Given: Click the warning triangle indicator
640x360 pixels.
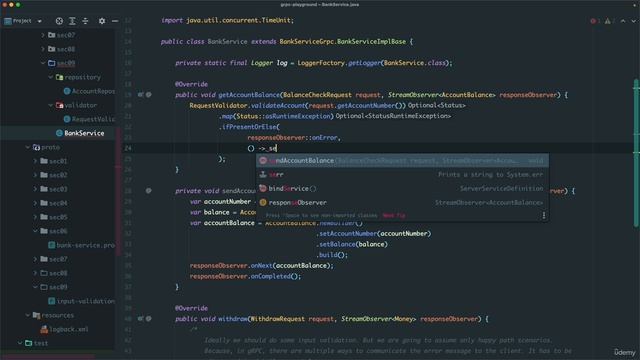Looking at the screenshot, I should 608,21.
